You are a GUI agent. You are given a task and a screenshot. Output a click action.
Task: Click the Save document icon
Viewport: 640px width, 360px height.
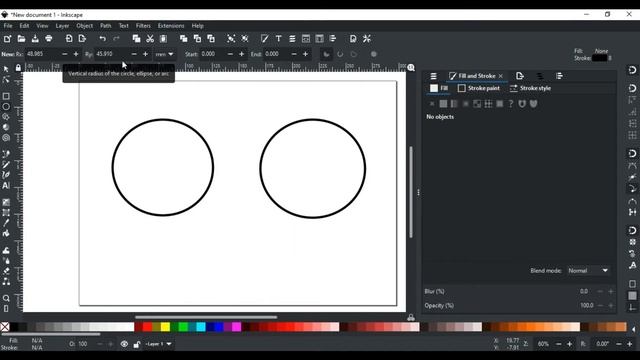coord(35,39)
